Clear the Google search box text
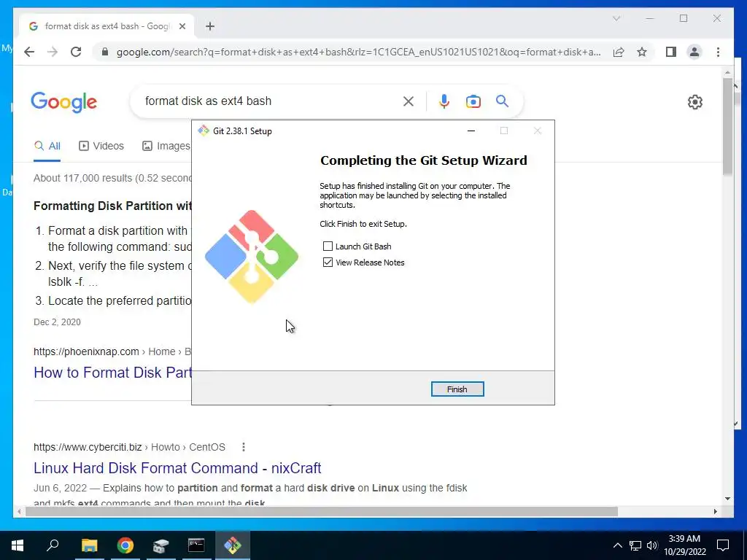 (x=409, y=101)
